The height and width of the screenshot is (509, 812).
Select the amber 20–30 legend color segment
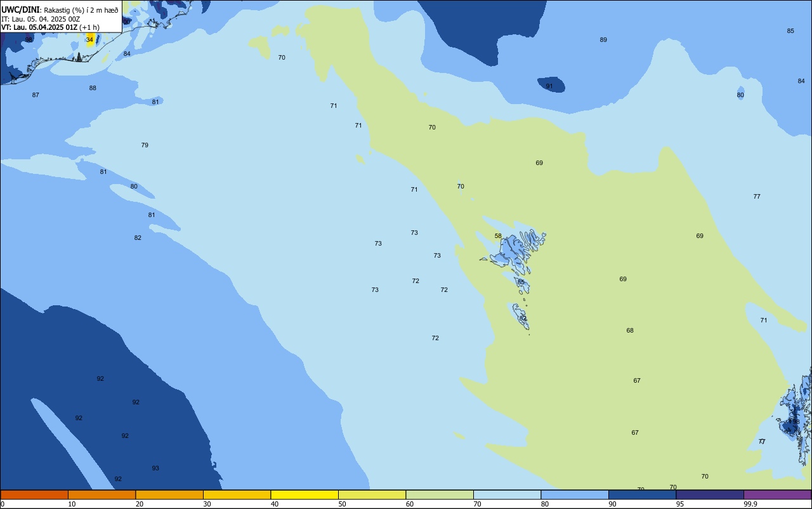(169, 494)
